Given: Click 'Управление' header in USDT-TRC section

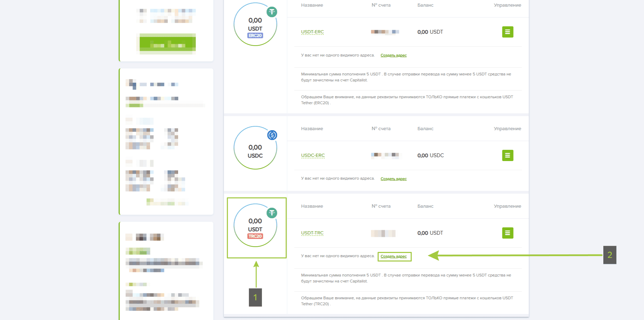Looking at the screenshot, I should [507, 206].
